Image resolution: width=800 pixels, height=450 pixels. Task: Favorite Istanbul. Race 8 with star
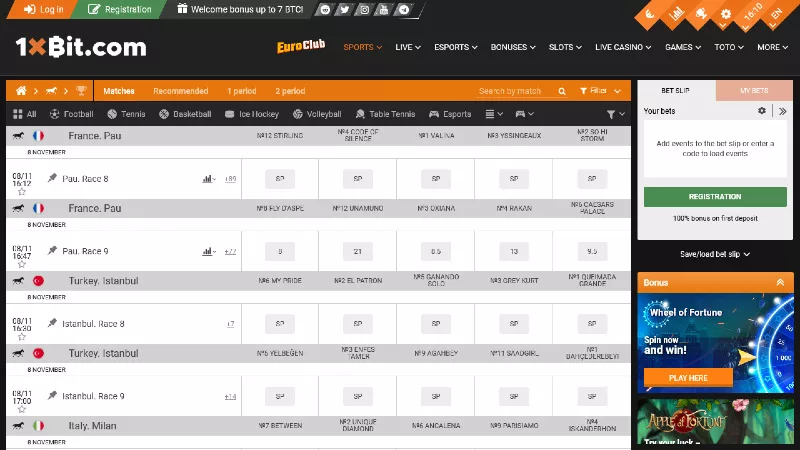tap(21, 337)
